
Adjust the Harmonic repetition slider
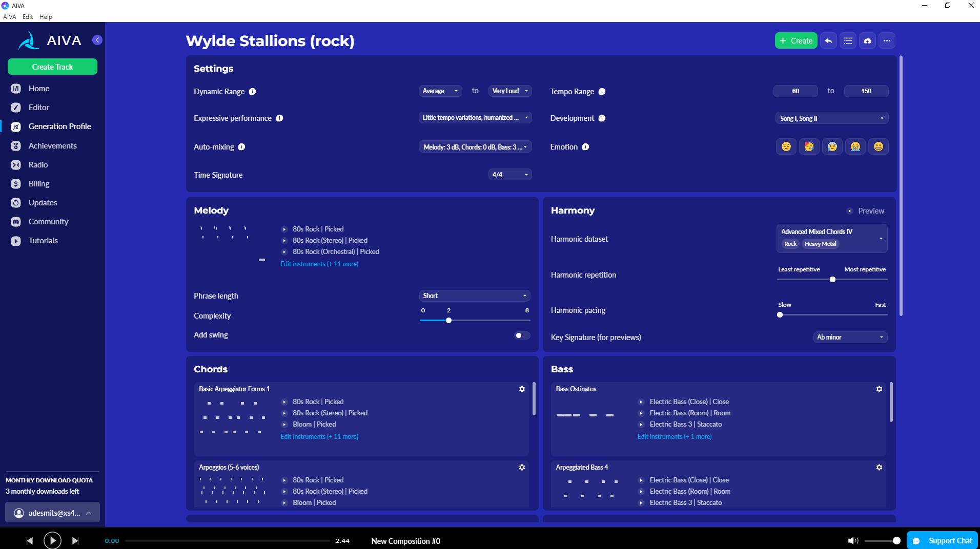[832, 280]
